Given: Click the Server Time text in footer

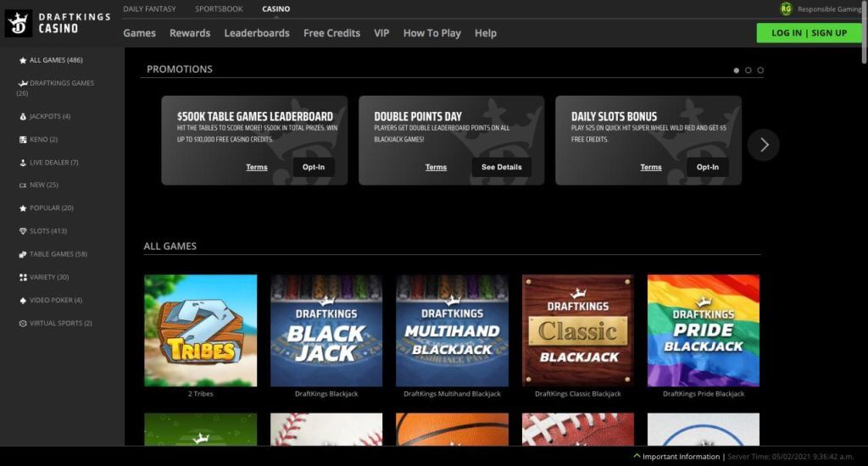Looking at the screenshot, I should click(791, 458).
